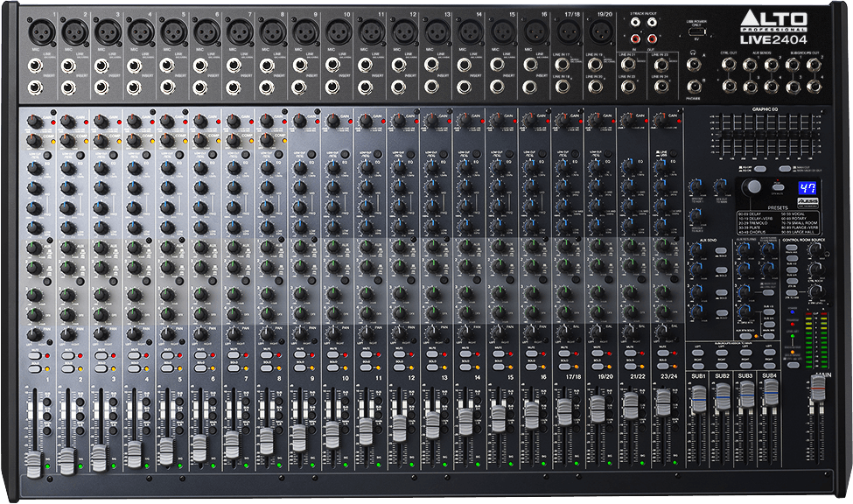Screen dimensions: 853x504
Task: Mute channel 1
Action: tap(35, 355)
